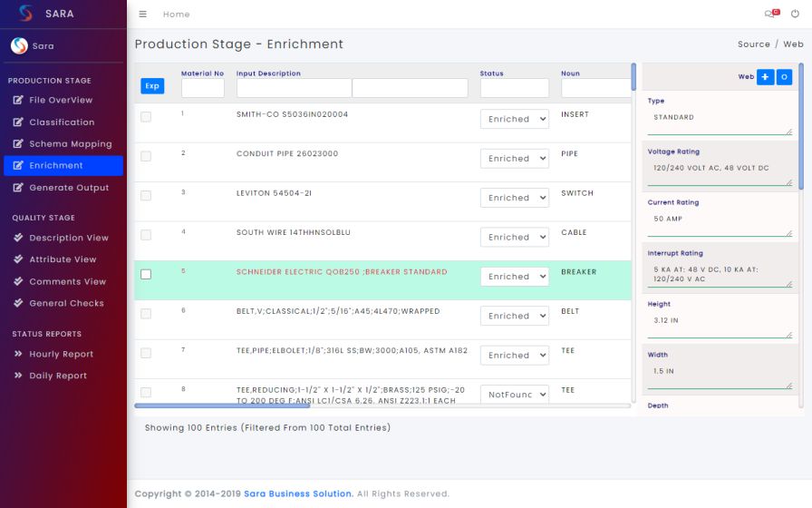
Task: Click the Current Rating text area
Action: pyautogui.click(x=720, y=223)
